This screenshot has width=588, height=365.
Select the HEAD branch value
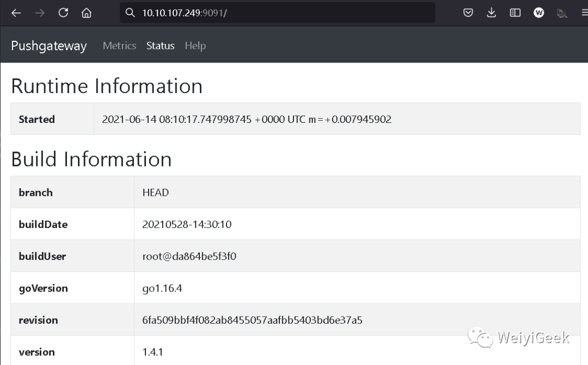coord(156,193)
